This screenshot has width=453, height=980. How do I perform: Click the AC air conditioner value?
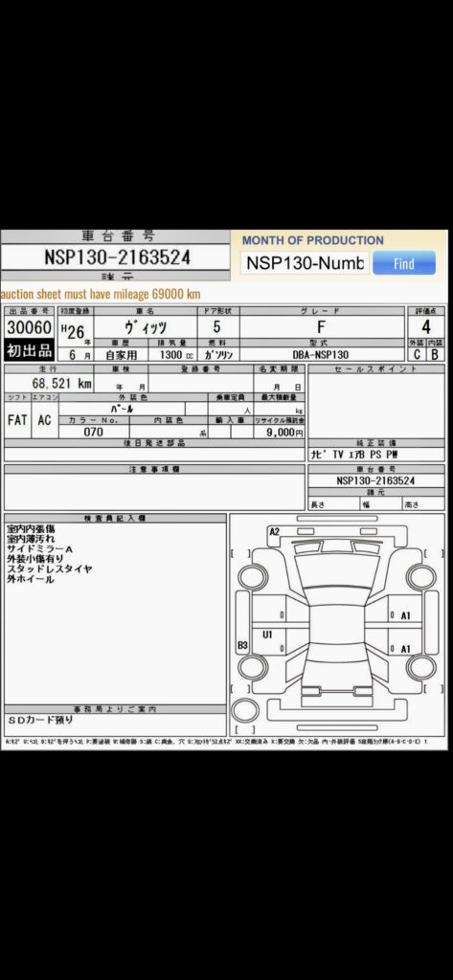click(x=44, y=419)
